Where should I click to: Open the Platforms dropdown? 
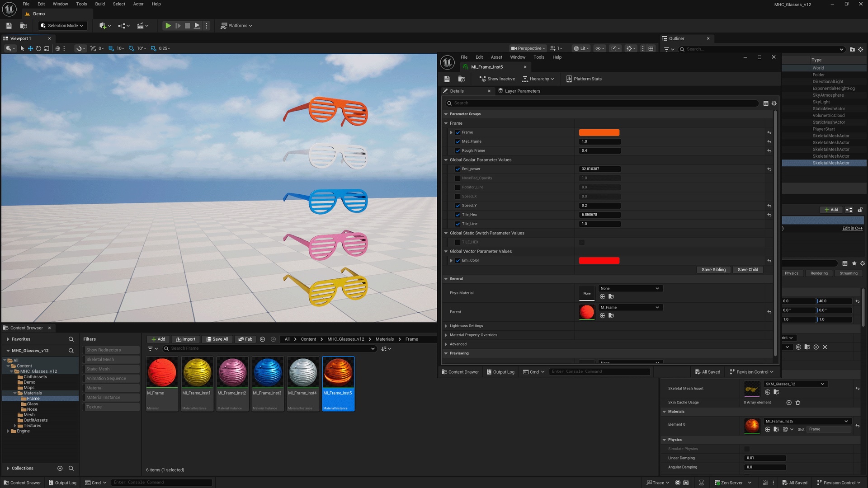(x=236, y=26)
